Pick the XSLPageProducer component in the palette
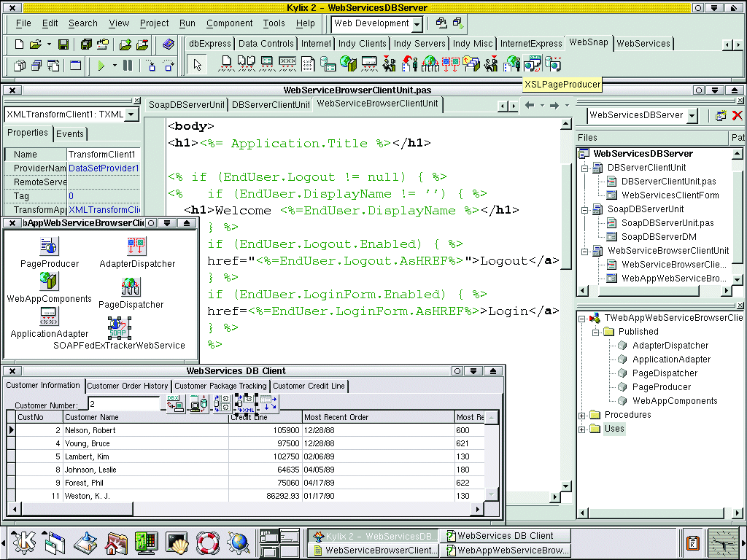 point(533,64)
